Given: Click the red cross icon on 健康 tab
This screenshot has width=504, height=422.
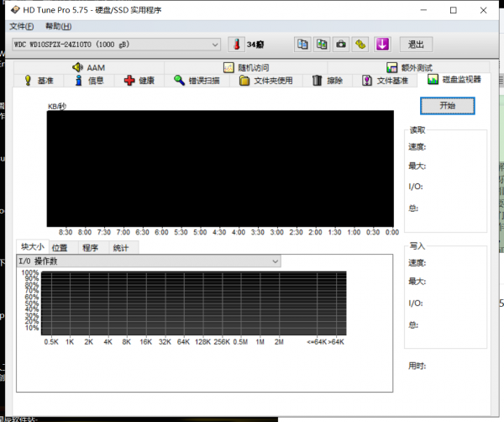Looking at the screenshot, I should pyautogui.click(x=129, y=81).
